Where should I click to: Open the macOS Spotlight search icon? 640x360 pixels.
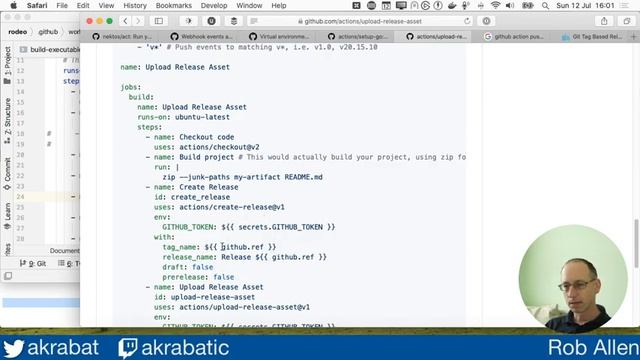545,6
